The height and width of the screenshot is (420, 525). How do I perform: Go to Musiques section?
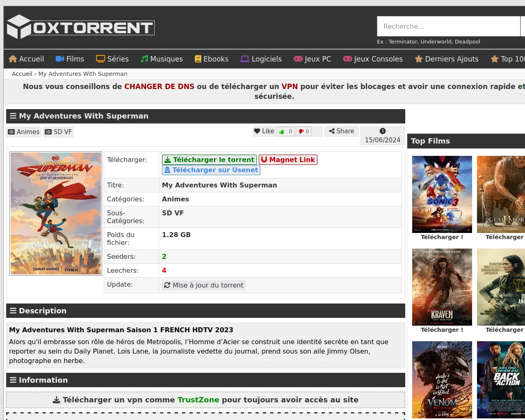coord(162,59)
